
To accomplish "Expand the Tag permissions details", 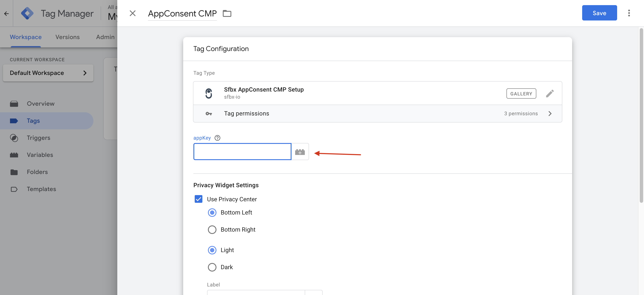I will (550, 113).
